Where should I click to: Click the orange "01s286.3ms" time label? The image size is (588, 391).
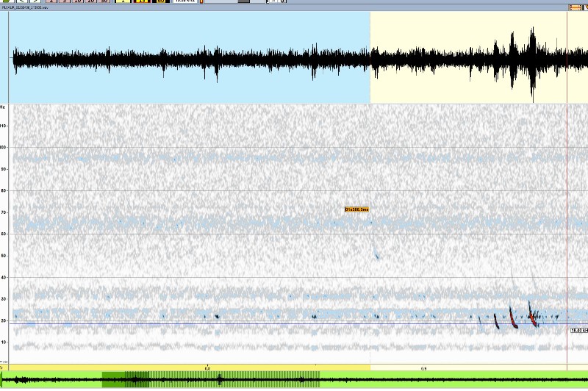(x=356, y=209)
